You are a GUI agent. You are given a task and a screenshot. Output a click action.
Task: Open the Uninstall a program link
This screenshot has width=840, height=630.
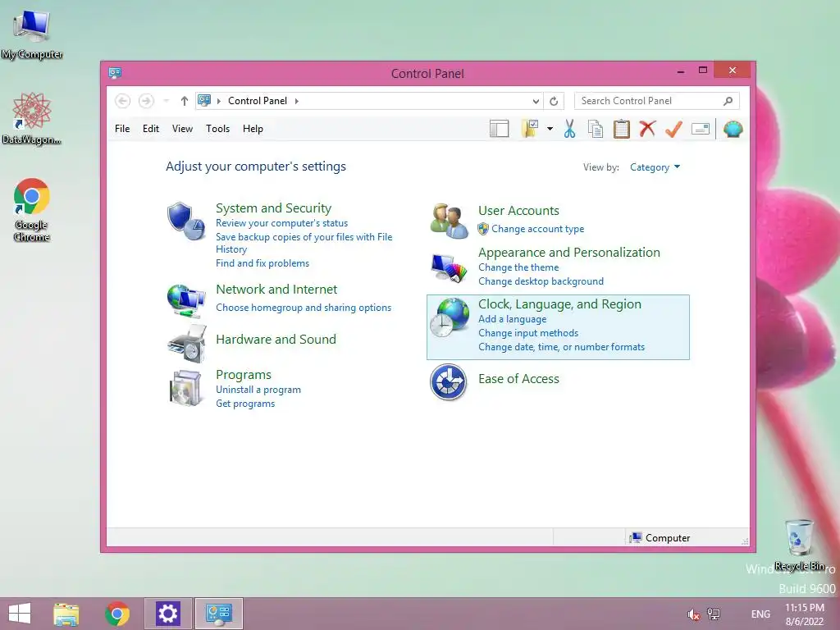click(258, 390)
